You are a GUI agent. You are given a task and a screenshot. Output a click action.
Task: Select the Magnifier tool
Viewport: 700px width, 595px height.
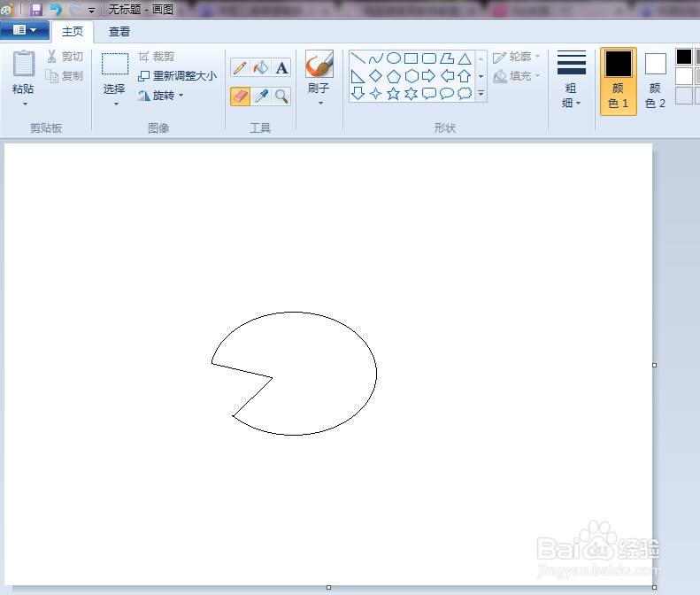(x=281, y=96)
